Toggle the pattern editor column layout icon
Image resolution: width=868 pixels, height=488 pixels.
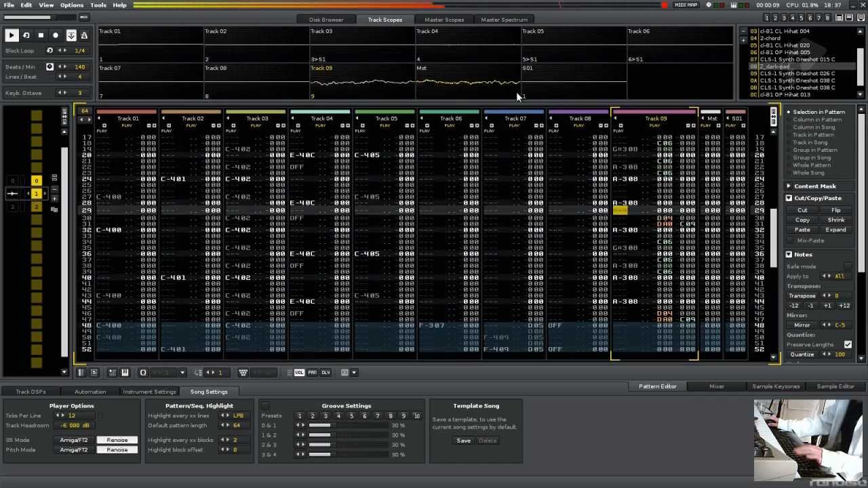point(81,372)
